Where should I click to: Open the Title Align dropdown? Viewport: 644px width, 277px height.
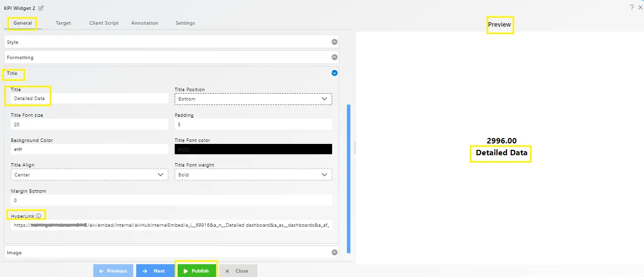point(89,175)
